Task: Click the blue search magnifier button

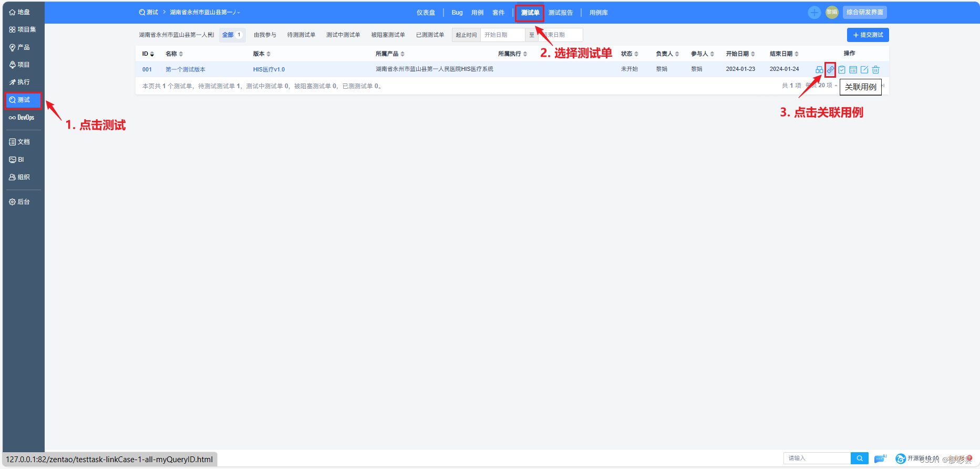Action: (x=860, y=458)
